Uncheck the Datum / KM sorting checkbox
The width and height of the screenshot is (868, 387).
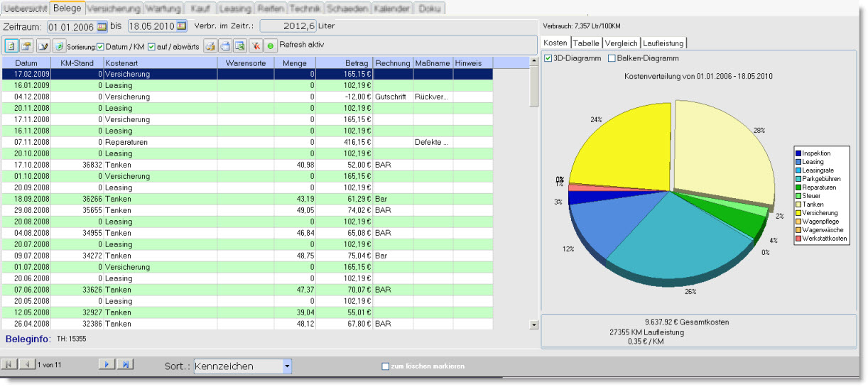click(100, 47)
